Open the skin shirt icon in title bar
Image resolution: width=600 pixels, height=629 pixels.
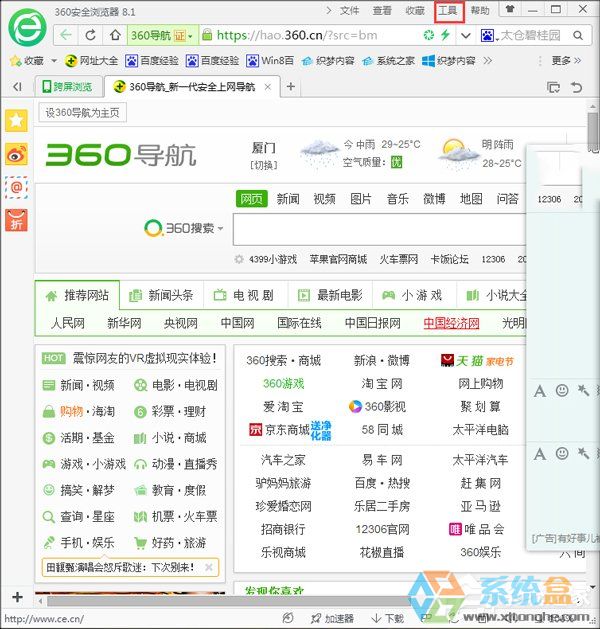(x=510, y=9)
